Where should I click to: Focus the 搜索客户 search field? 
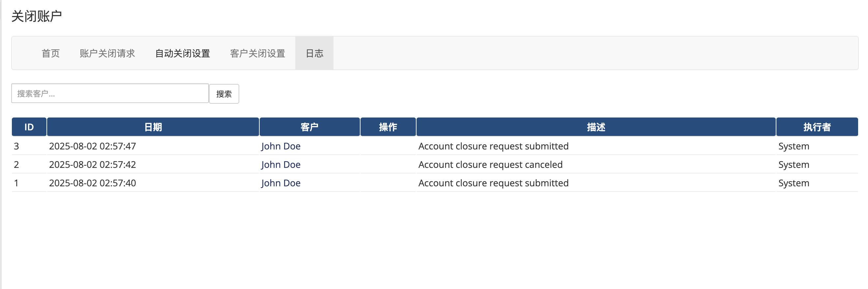pyautogui.click(x=110, y=93)
